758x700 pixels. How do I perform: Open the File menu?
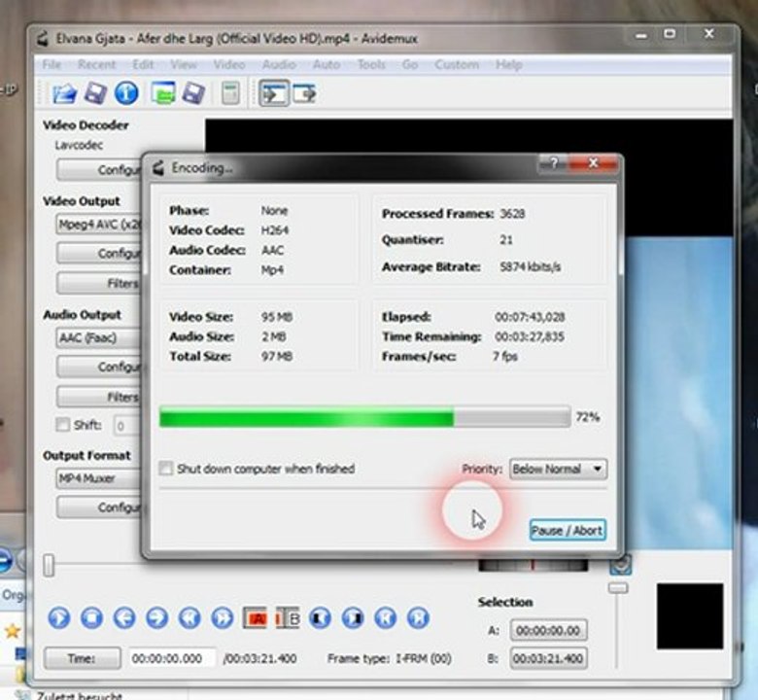(52, 65)
